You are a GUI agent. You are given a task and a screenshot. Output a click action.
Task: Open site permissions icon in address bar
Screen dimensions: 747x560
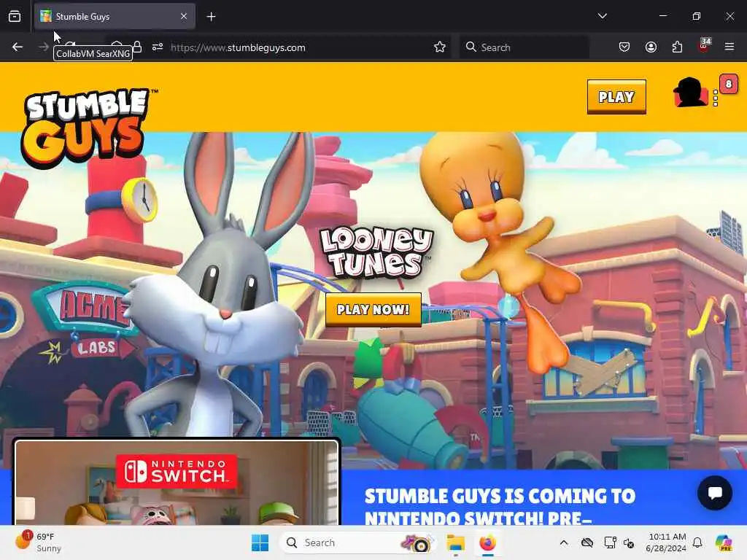[x=158, y=47]
